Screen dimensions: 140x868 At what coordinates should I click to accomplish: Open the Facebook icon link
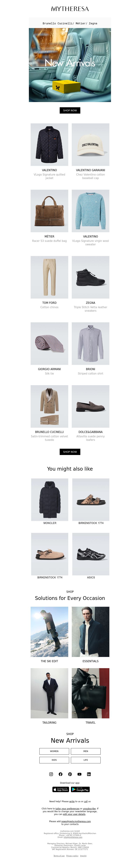tap(60, 774)
